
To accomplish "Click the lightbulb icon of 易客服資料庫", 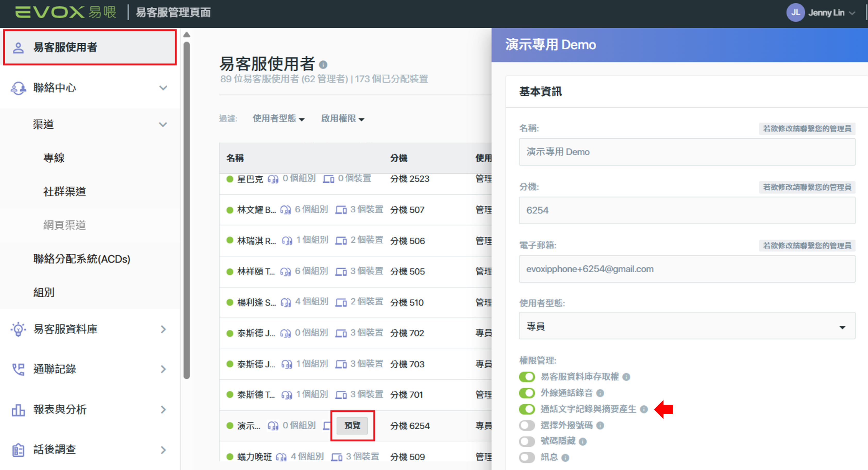I will click(x=18, y=329).
